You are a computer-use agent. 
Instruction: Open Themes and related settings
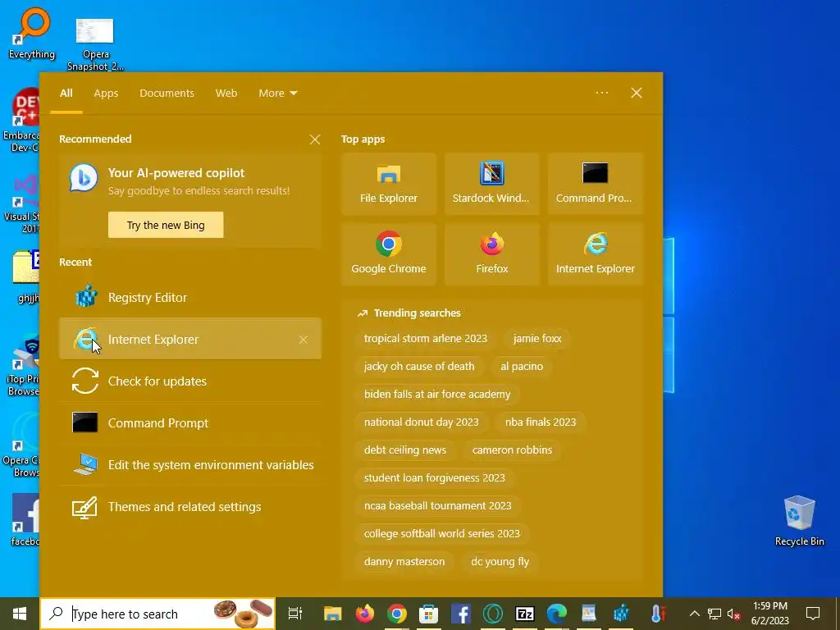190,506
